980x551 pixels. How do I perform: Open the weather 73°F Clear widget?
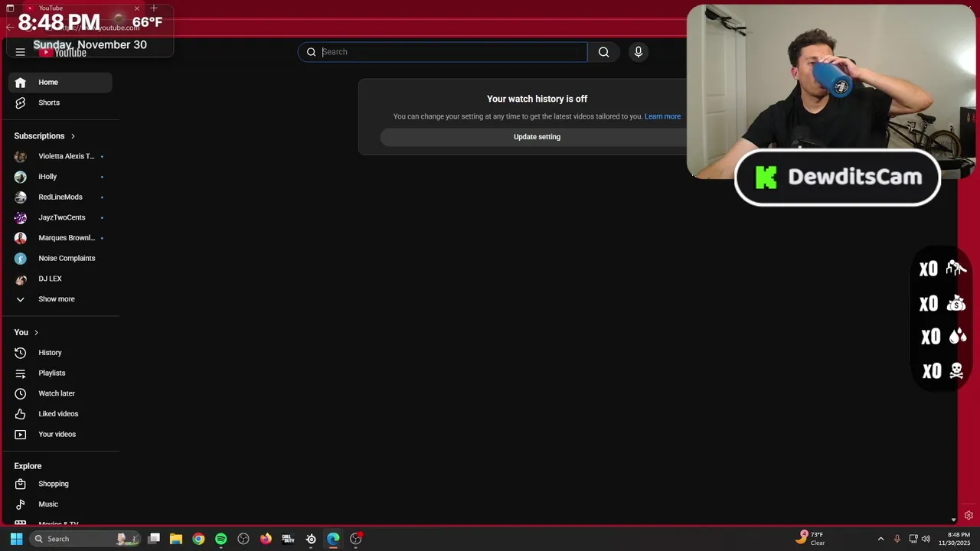(811, 539)
